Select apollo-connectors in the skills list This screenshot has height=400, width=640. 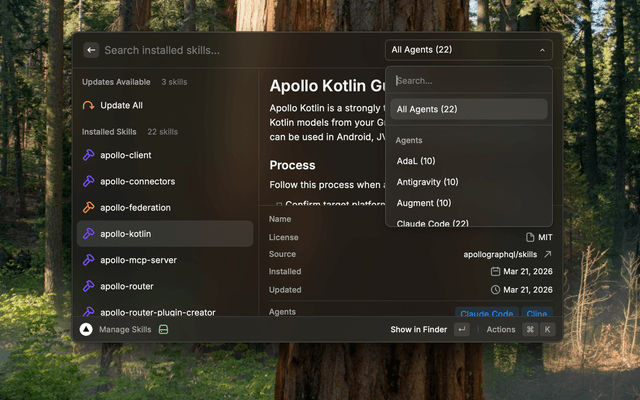[137, 182]
